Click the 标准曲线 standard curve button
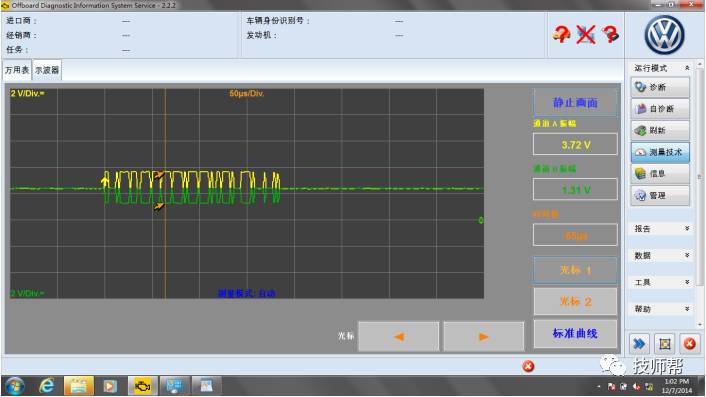Screen dimensions: 706x397 [575, 334]
